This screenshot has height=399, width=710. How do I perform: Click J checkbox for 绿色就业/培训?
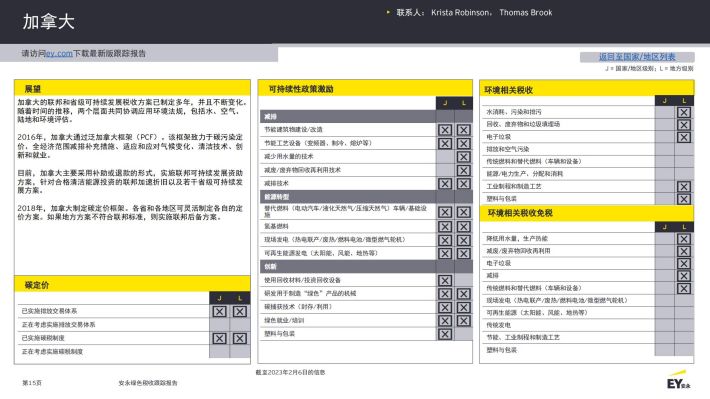[445, 321]
